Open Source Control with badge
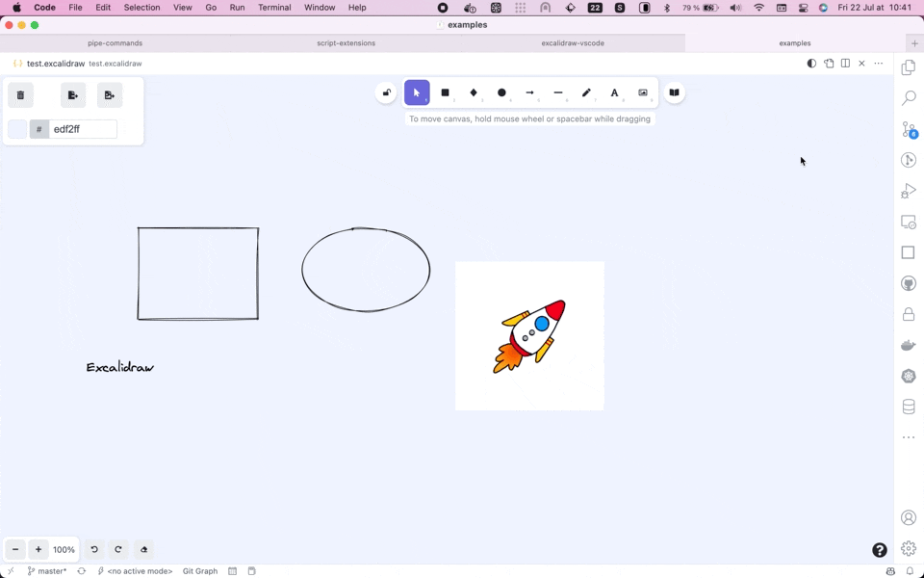Image resolution: width=924 pixels, height=578 pixels. pos(909,129)
